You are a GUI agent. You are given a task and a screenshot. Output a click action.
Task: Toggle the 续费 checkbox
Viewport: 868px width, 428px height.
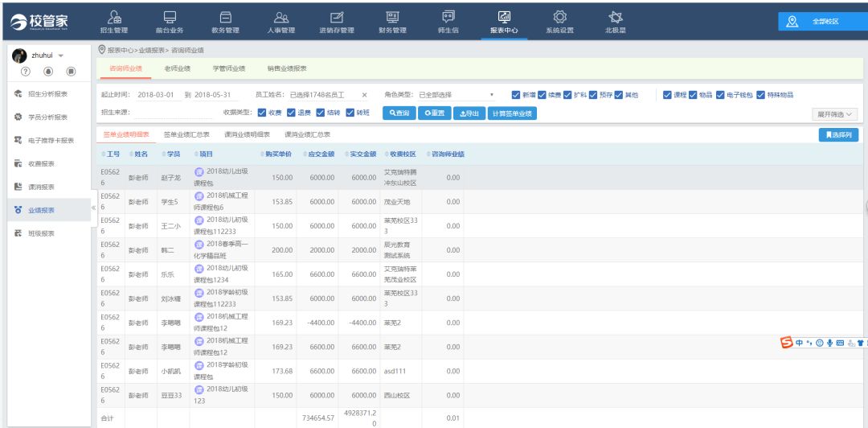click(x=542, y=95)
